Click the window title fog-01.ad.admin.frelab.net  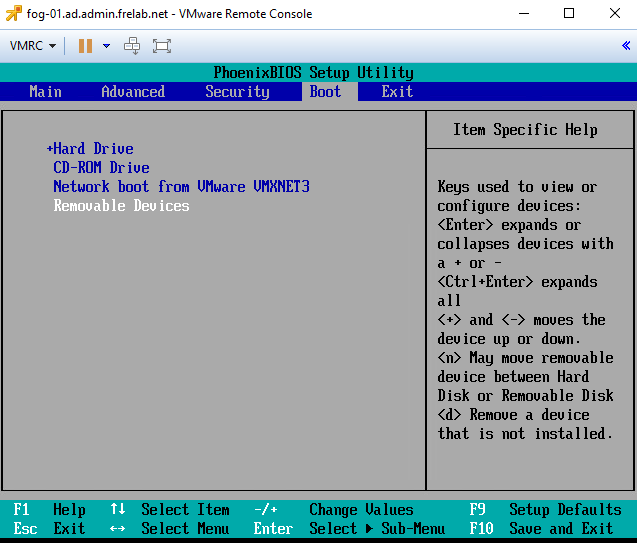97,14
